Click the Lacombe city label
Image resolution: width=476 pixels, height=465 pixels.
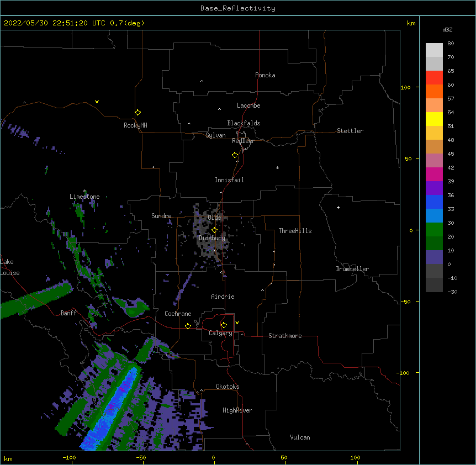click(x=248, y=105)
